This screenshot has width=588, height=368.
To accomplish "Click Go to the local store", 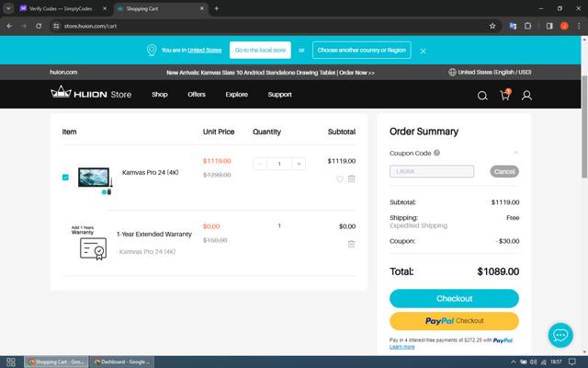I will coord(260,50).
